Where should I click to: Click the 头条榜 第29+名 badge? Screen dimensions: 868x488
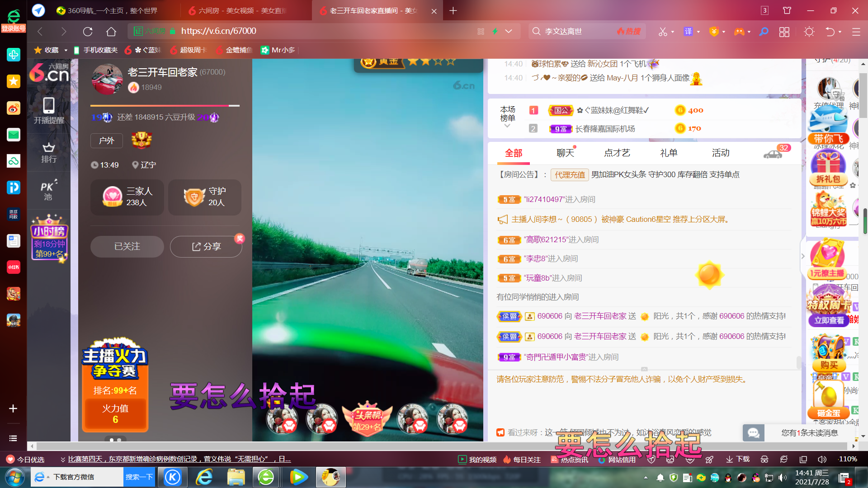[368, 418]
